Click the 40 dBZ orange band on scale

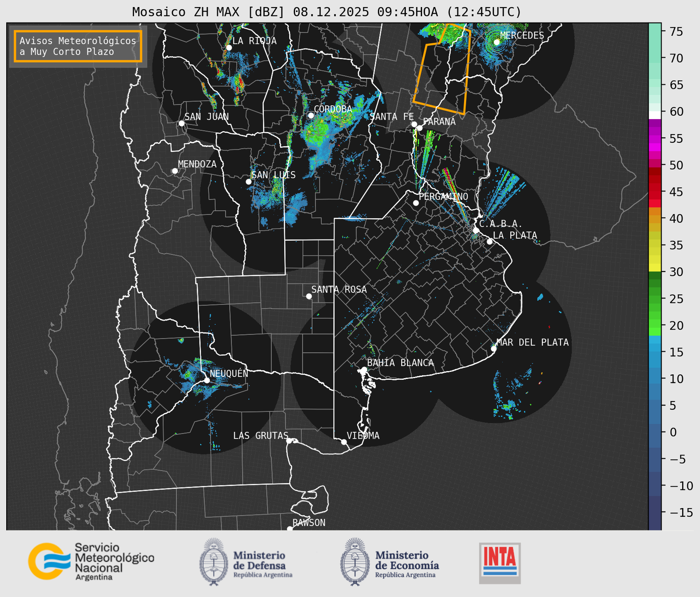click(655, 218)
